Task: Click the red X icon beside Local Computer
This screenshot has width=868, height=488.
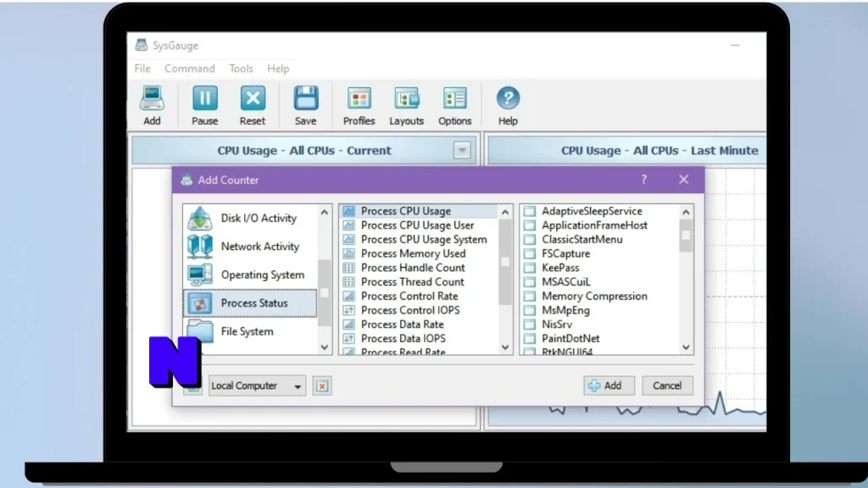Action: pos(322,385)
